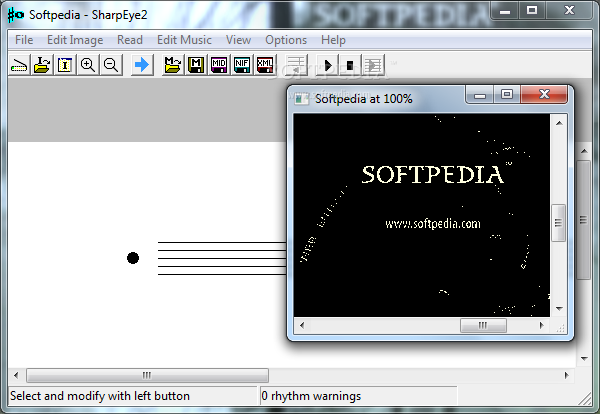Click main window horizontal scroll left arrow
This screenshot has height=414, width=600.
(x=16, y=375)
